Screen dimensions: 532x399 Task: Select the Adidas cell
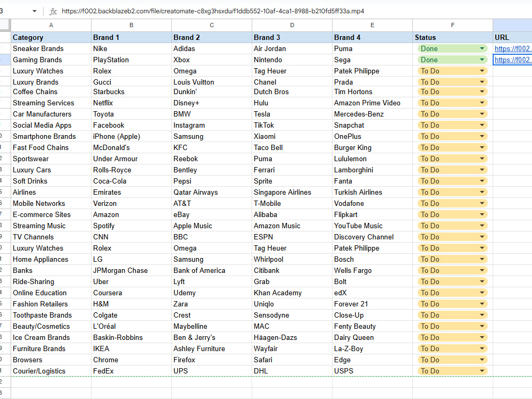212,48
